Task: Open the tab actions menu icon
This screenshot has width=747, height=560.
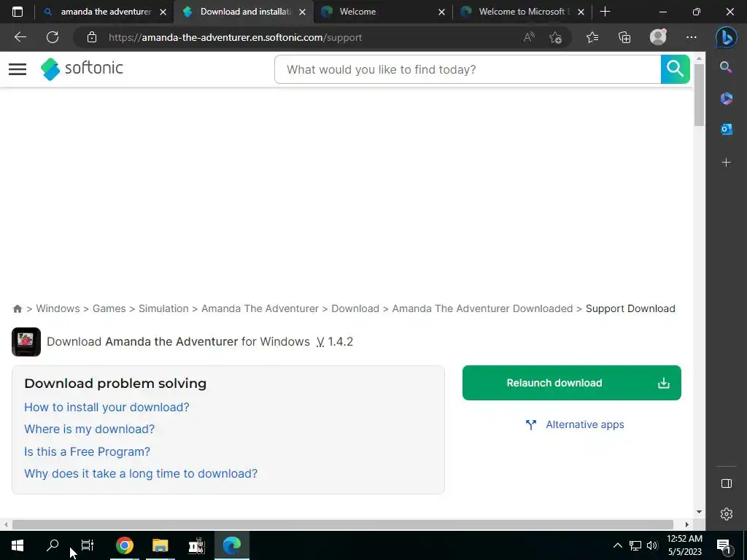Action: pyautogui.click(x=18, y=12)
